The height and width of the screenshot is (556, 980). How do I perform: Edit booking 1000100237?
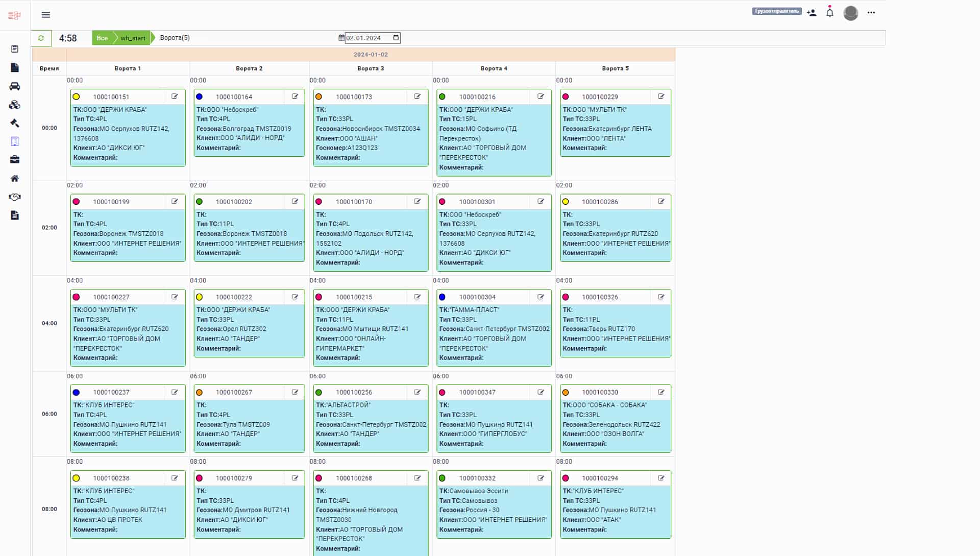tap(175, 393)
